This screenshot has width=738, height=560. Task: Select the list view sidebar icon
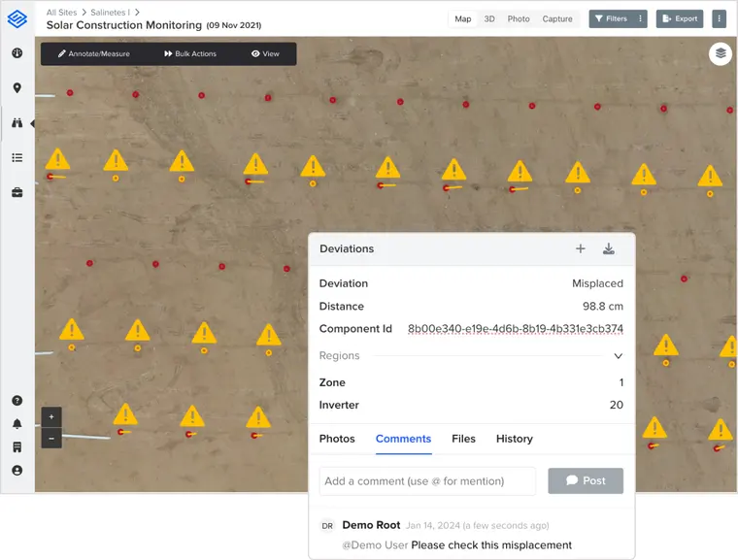pyautogui.click(x=17, y=157)
